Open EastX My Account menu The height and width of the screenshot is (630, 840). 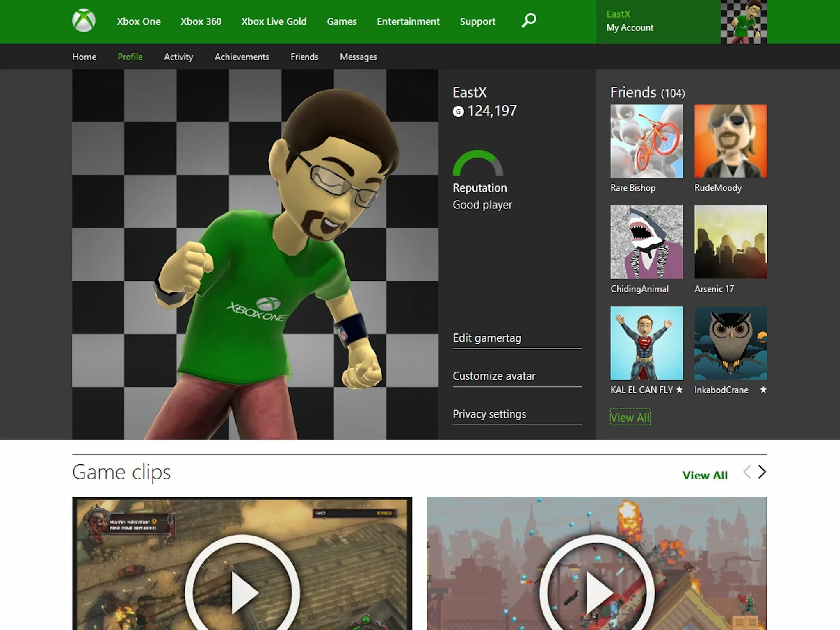(630, 21)
